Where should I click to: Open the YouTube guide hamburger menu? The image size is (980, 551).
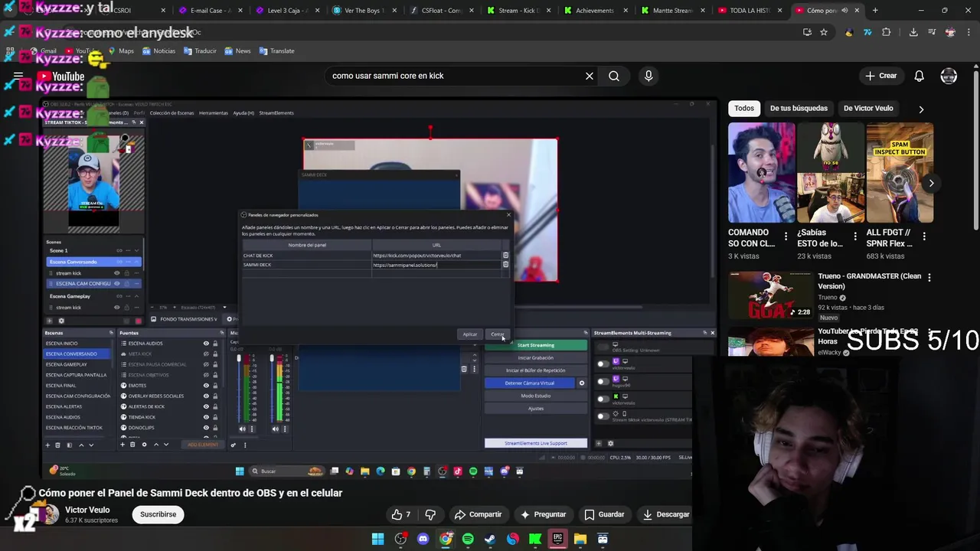tap(18, 76)
